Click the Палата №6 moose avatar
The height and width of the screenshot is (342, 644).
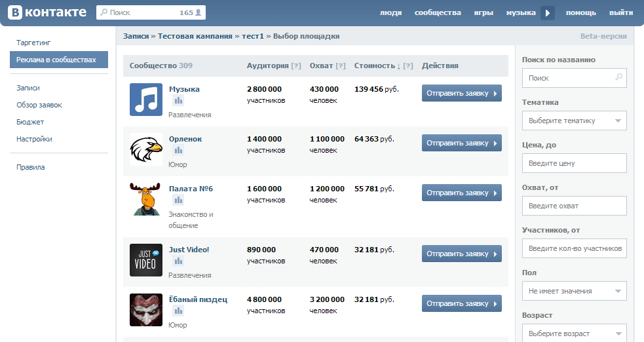click(x=146, y=199)
